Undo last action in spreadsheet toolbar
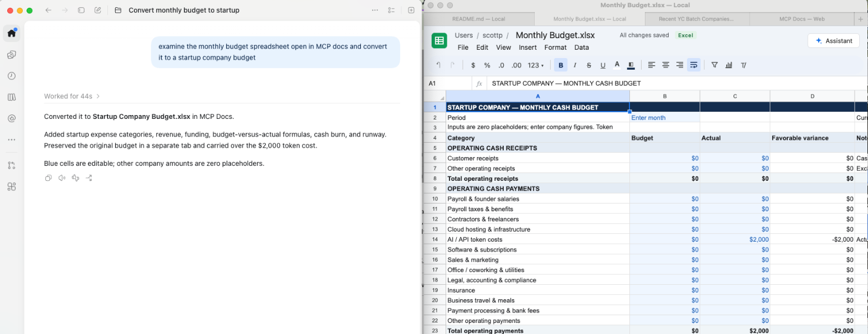Viewport: 868px width, 334px height. 438,65
